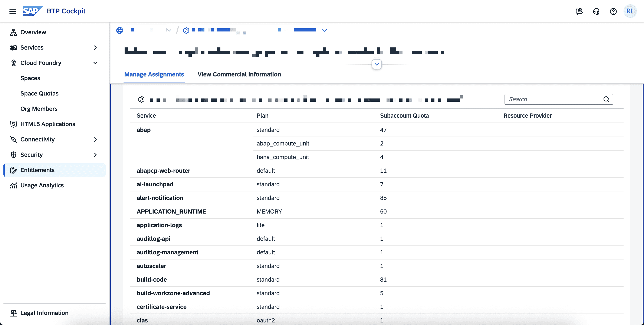The height and width of the screenshot is (325, 644).
Task: Open the help question mark icon
Action: point(613,11)
